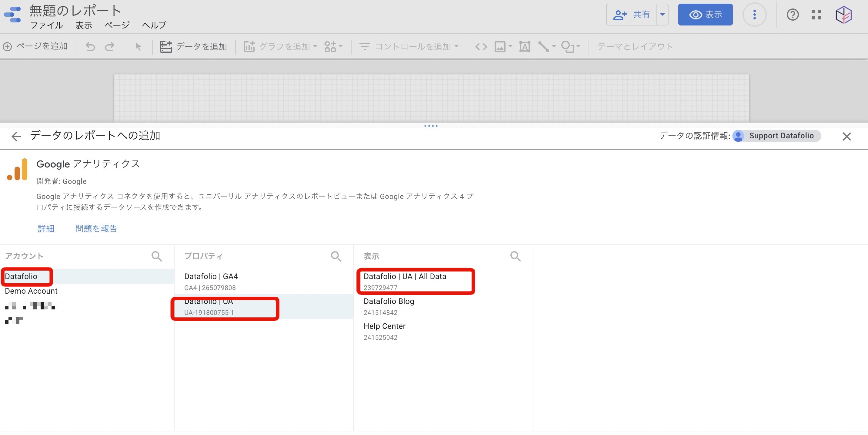The width and height of the screenshot is (868, 435).
Task: Click the help question mark icon
Action: click(793, 15)
